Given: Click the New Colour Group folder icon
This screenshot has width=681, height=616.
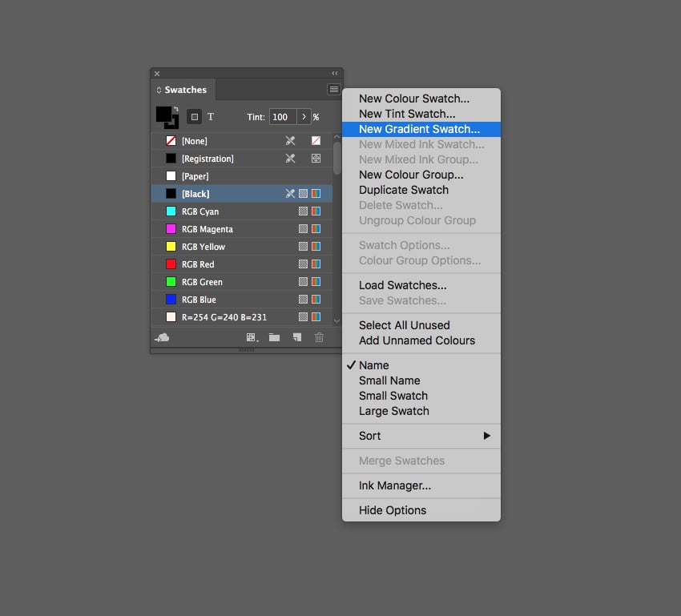Looking at the screenshot, I should click(x=274, y=338).
